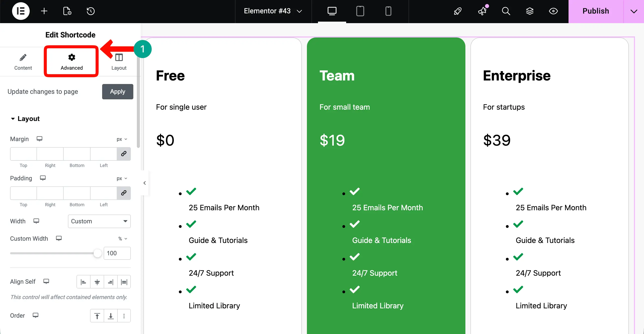Toggle the Padding values link chain

(124, 193)
